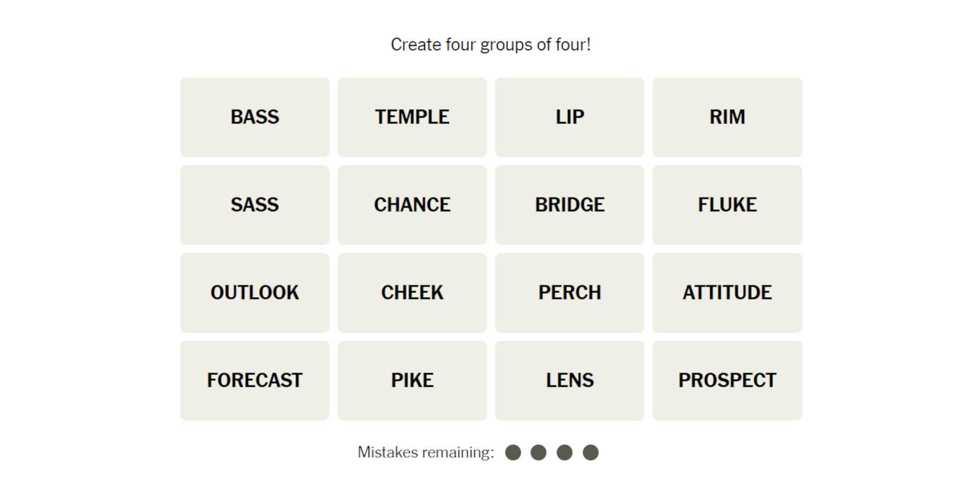The height and width of the screenshot is (490, 980).
Task: Pick the PERCH word tile
Action: (570, 293)
